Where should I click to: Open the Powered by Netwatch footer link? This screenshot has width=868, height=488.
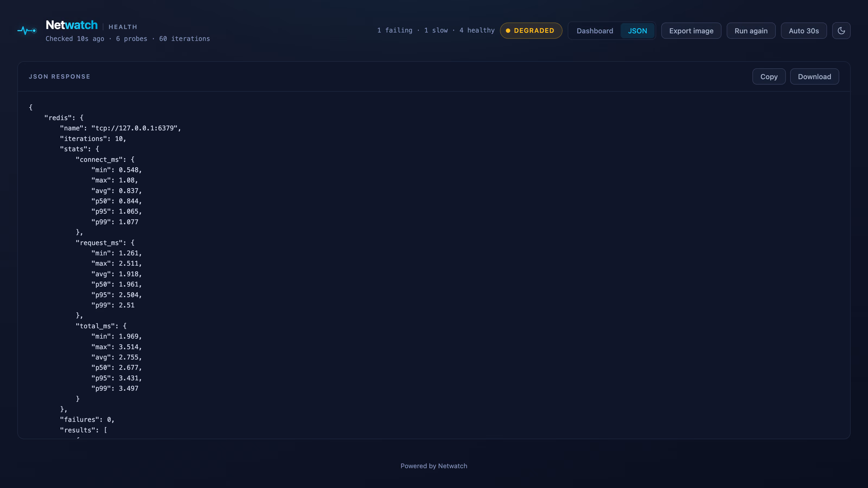434,466
